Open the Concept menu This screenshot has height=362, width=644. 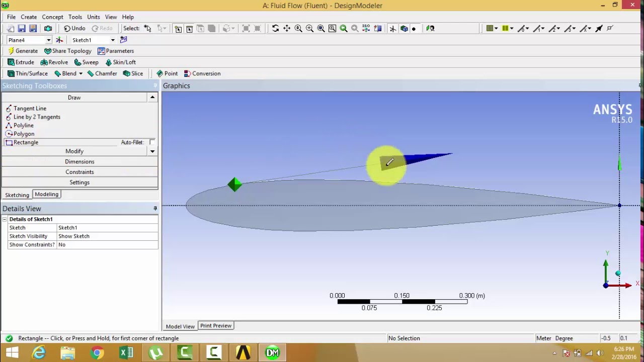[x=52, y=17]
